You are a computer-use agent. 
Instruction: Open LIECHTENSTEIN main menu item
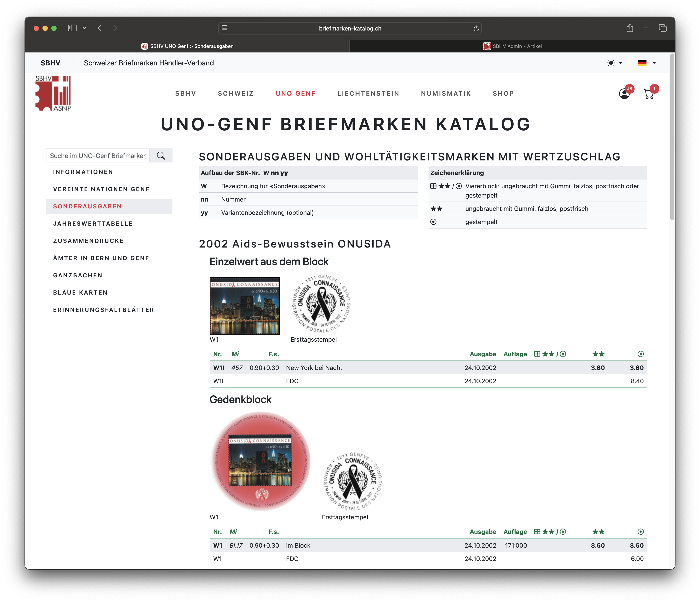[368, 93]
